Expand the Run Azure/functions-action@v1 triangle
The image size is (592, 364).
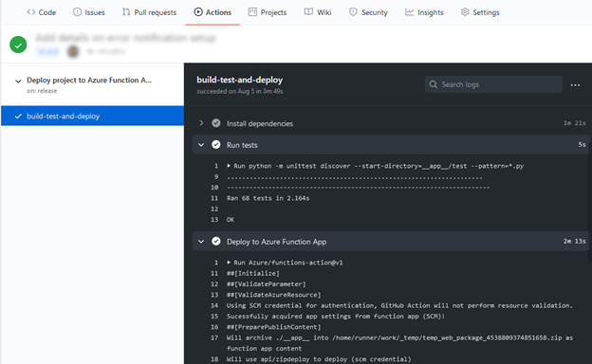click(229, 263)
